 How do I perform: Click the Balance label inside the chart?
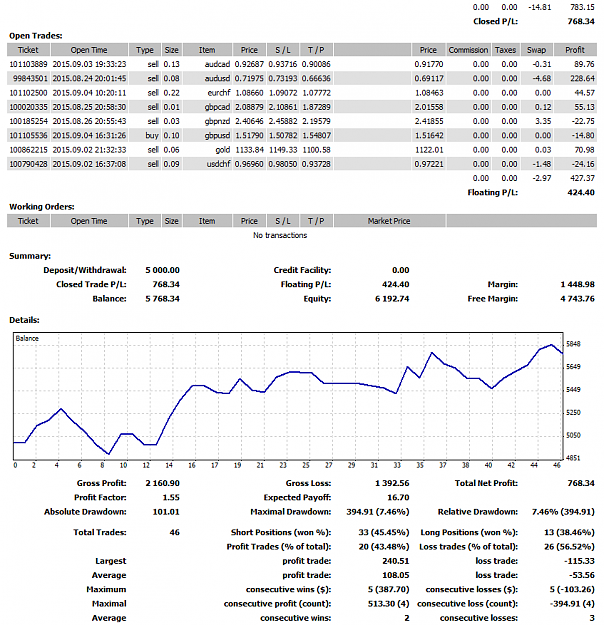tap(27, 338)
